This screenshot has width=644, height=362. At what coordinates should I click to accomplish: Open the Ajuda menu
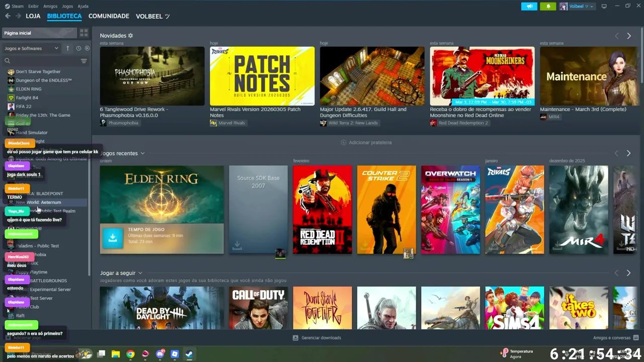pos(83,6)
